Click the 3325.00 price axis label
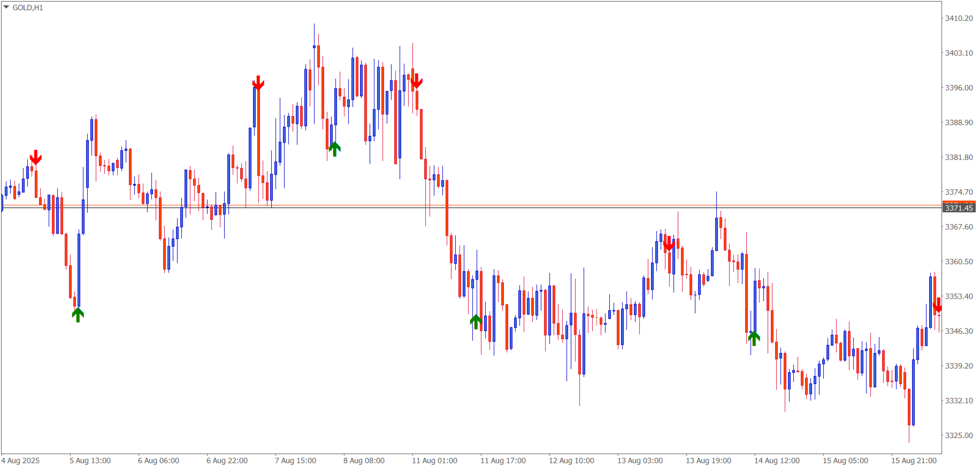The width and height of the screenshot is (980, 468). click(x=959, y=435)
